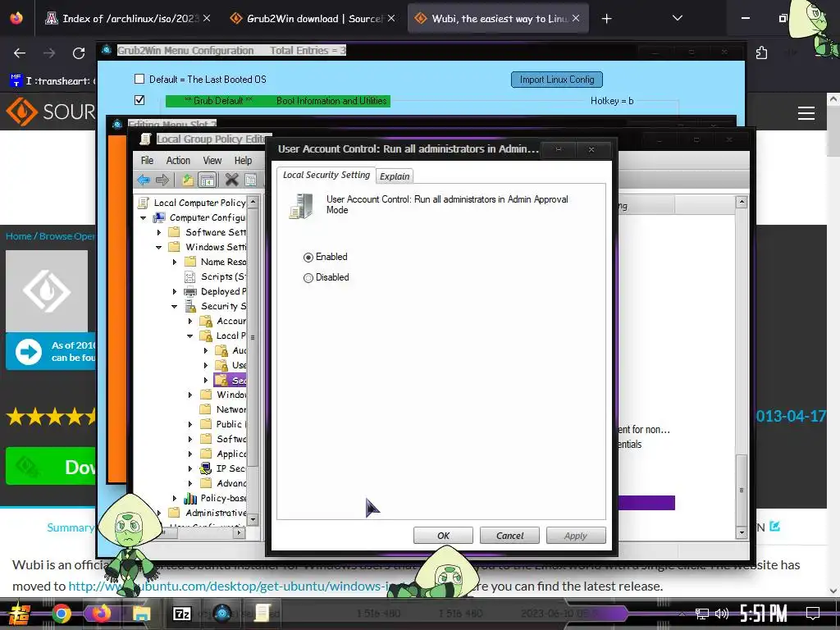The width and height of the screenshot is (840, 630).
Task: Open the Action menu
Action: tap(178, 160)
